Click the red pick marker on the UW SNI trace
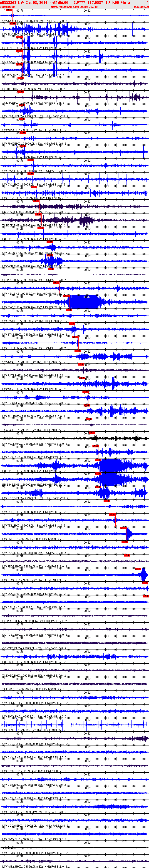The height and width of the screenshot is (868, 149). [x=123, y=528]
